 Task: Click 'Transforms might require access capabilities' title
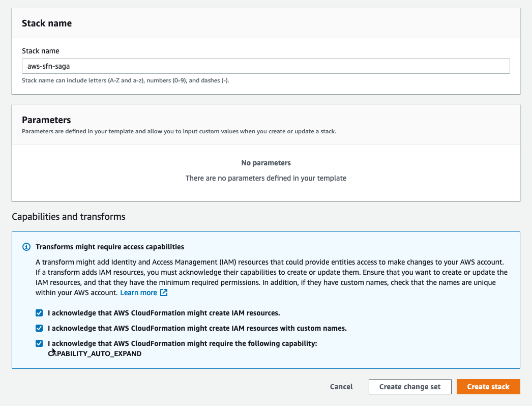110,247
